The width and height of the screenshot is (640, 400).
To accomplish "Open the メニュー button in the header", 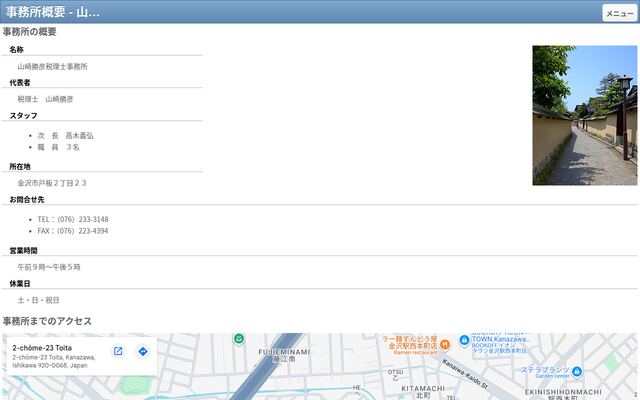I will pyautogui.click(x=620, y=13).
